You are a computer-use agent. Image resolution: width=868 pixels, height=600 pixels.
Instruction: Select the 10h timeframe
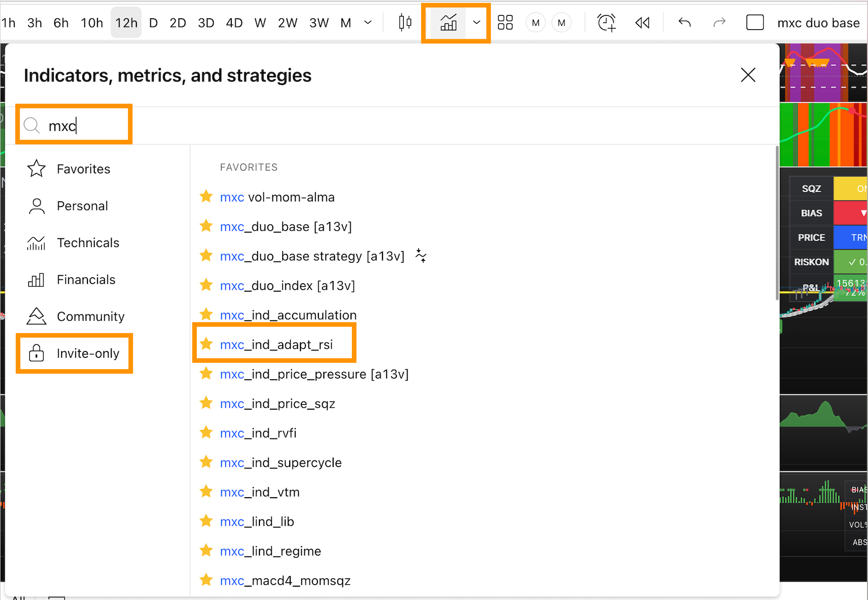pos(92,23)
